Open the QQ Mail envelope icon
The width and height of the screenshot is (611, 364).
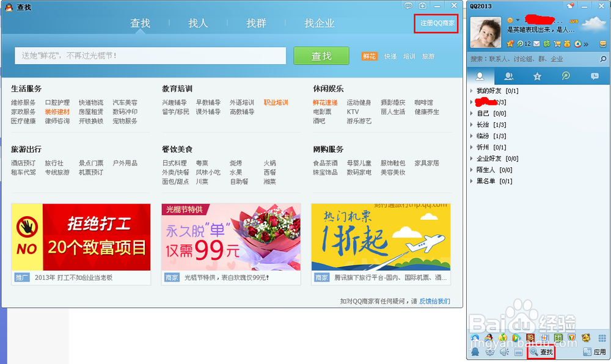(x=536, y=43)
